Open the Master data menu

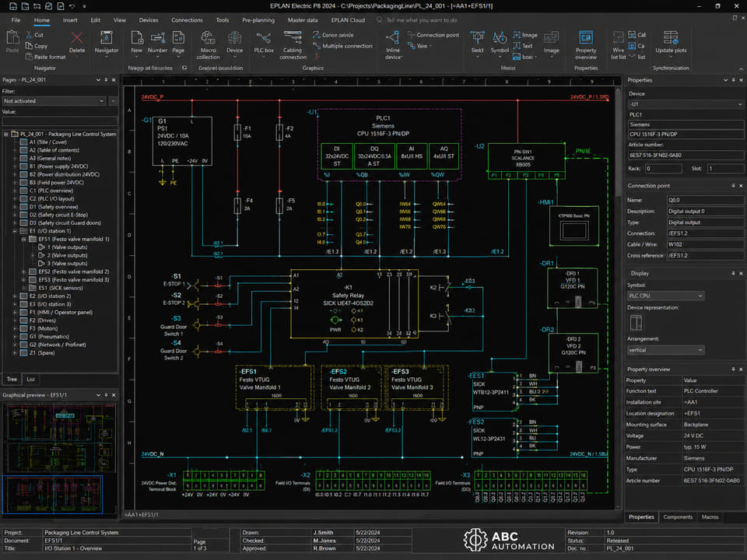(x=303, y=20)
